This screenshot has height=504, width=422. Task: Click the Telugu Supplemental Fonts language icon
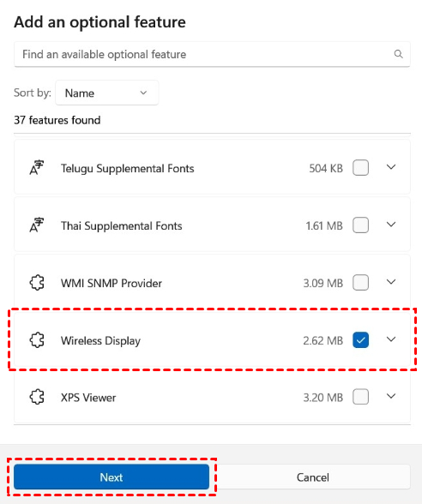[x=37, y=168]
